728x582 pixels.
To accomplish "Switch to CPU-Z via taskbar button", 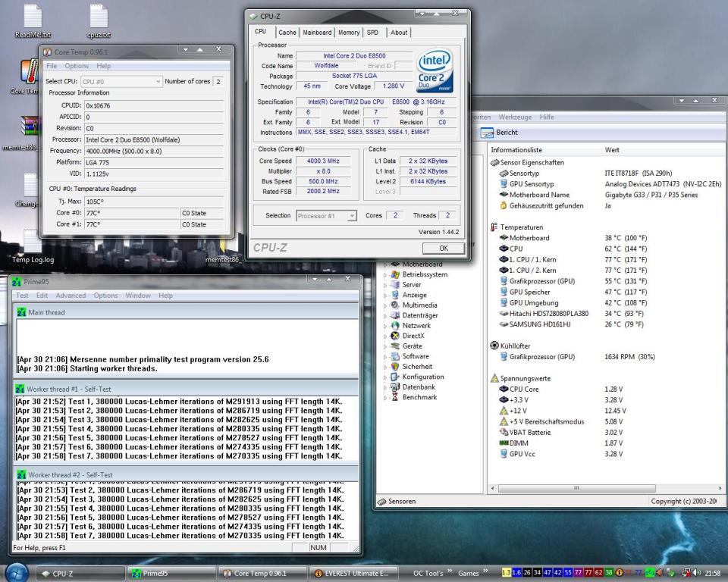I will tap(80, 574).
